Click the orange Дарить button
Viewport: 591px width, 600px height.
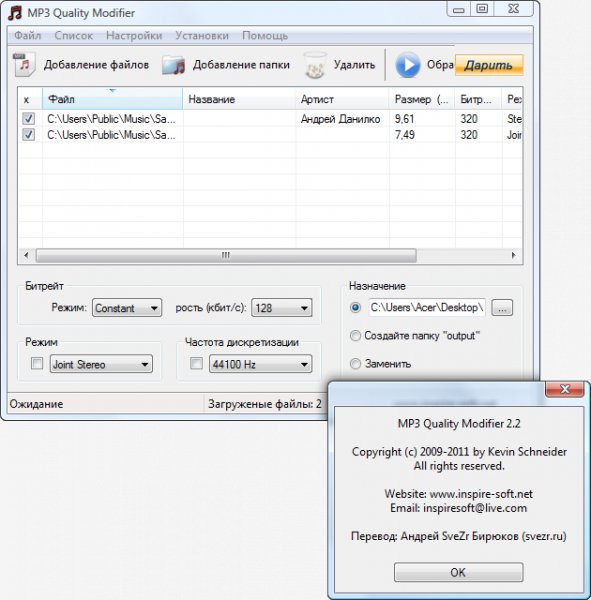pos(489,65)
